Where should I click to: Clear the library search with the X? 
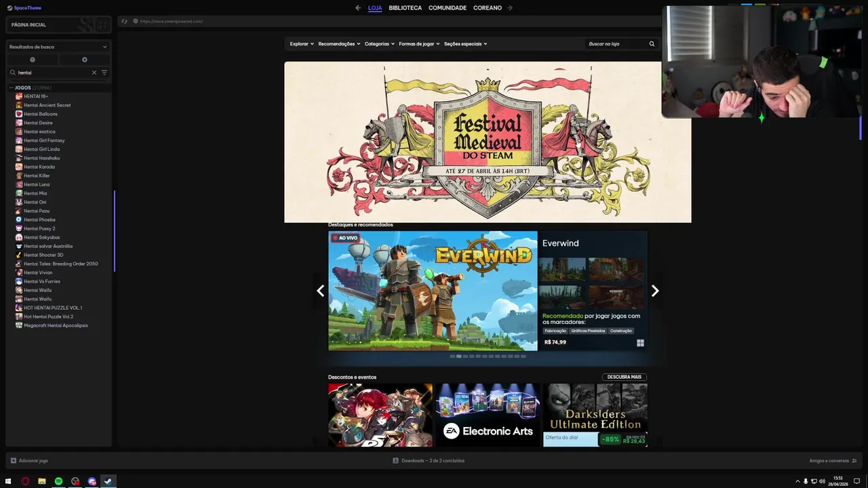pyautogui.click(x=94, y=73)
